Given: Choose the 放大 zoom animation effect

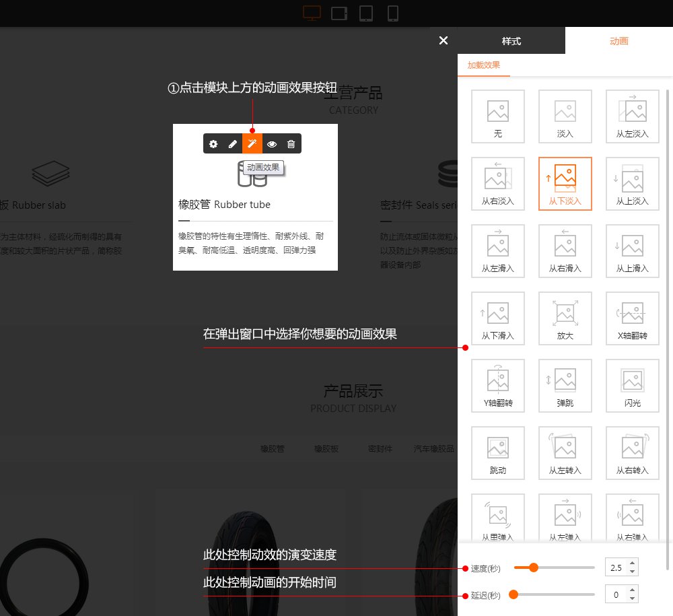Looking at the screenshot, I should [565, 318].
